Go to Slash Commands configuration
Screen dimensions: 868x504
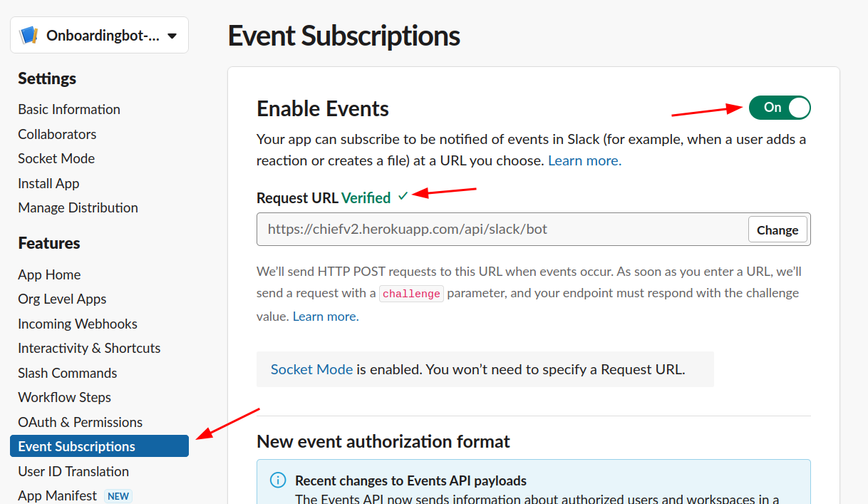(x=67, y=372)
